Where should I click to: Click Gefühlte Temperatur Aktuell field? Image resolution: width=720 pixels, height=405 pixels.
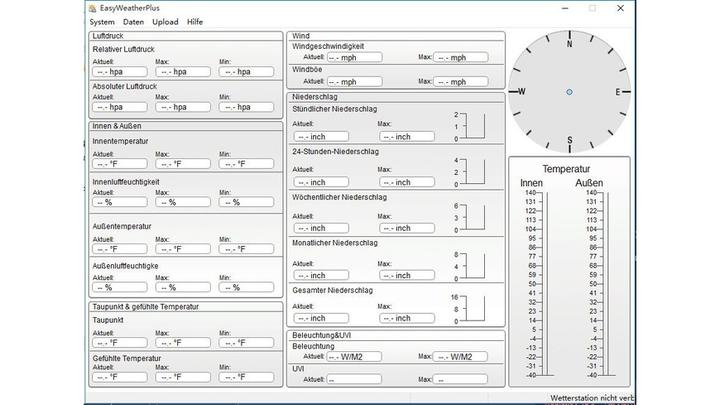click(119, 377)
